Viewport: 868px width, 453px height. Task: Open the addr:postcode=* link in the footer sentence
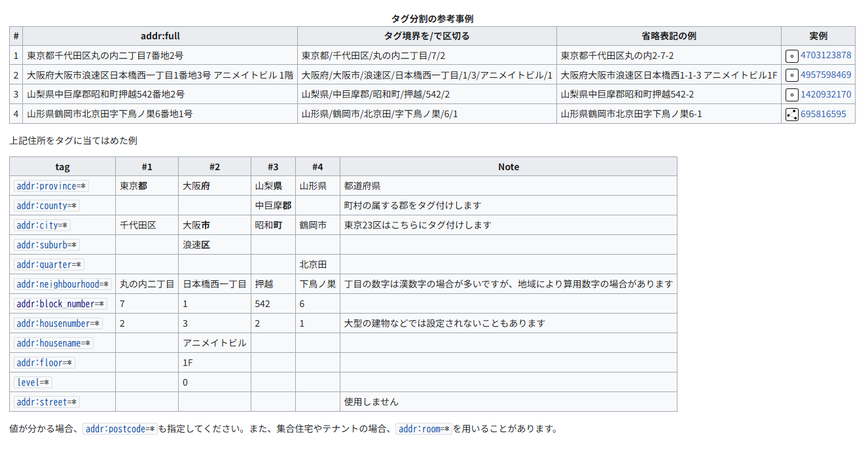pos(120,429)
